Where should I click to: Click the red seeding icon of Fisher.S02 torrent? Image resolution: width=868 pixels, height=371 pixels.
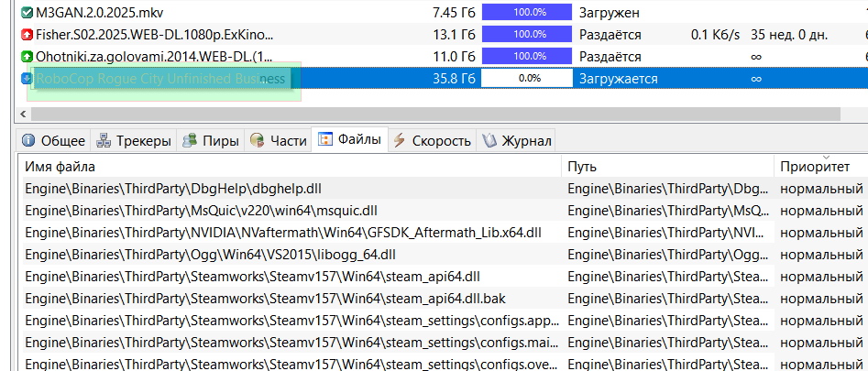coord(26,35)
